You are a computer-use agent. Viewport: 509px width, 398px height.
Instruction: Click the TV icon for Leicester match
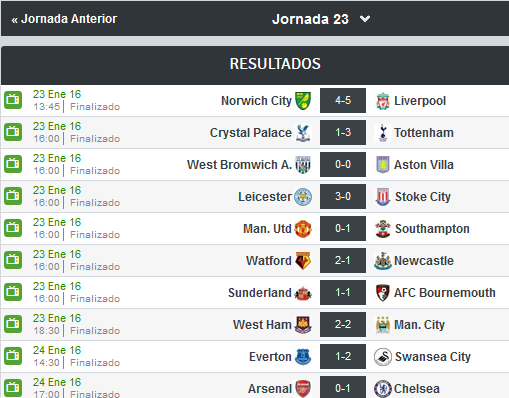(x=13, y=196)
